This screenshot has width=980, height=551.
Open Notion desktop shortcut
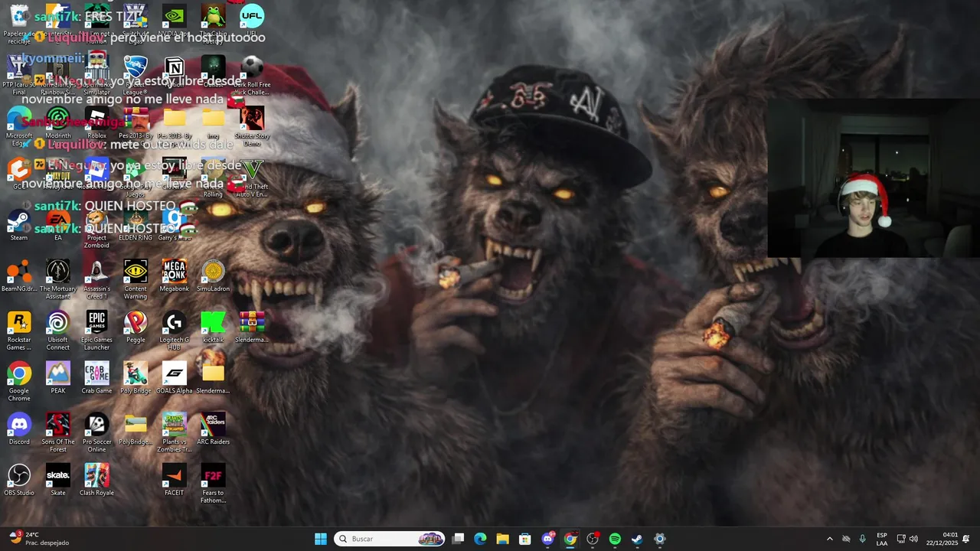(175, 72)
